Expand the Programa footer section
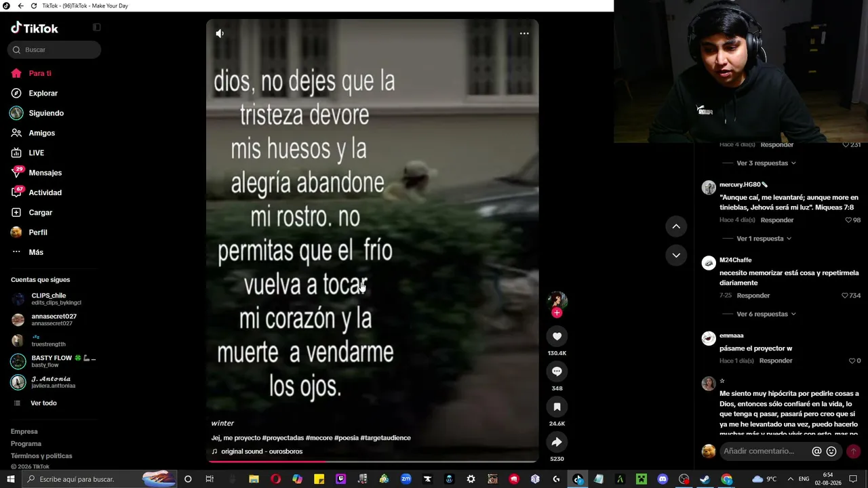The image size is (868, 488). tap(26, 444)
